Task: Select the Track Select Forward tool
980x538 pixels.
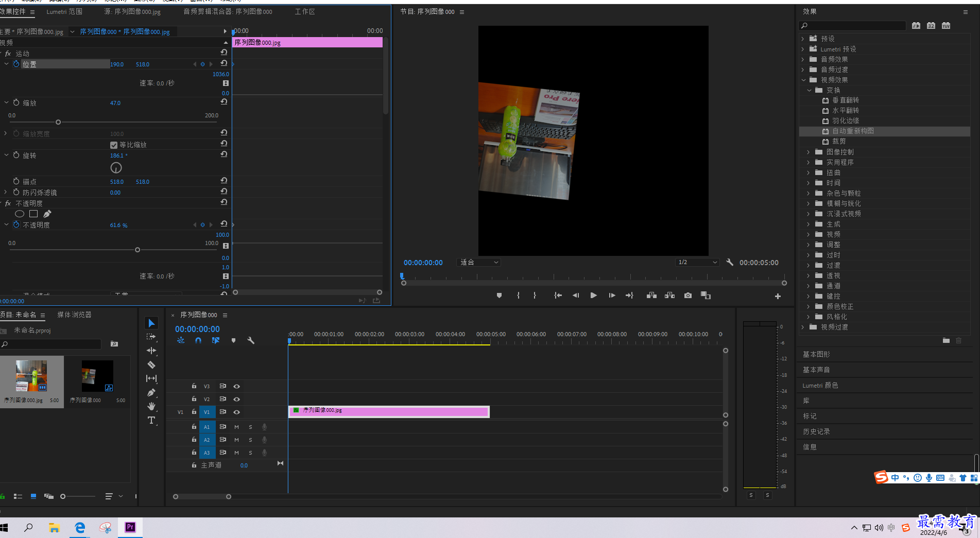Action: (151, 337)
